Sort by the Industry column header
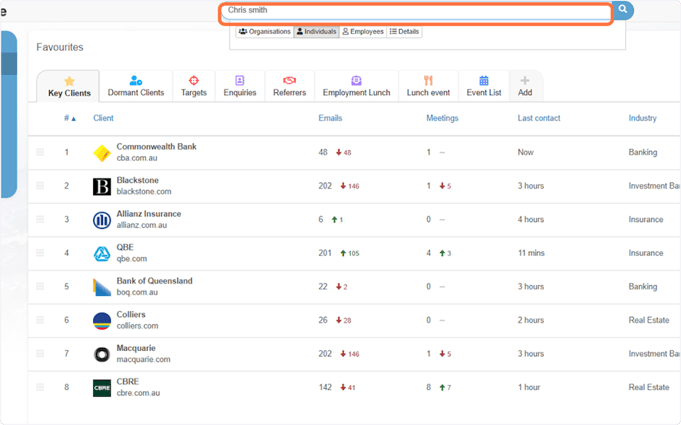 coord(642,118)
